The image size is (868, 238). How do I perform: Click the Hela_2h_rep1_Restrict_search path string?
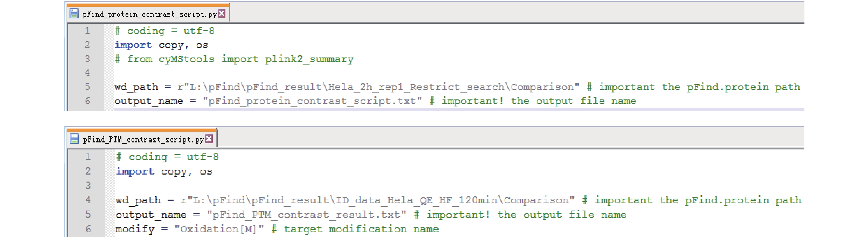(x=378, y=87)
